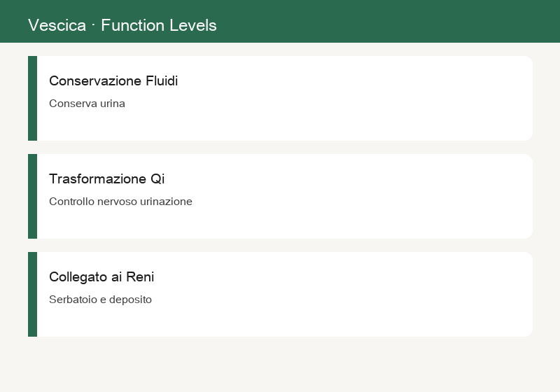The image size is (560, 392).
Task: Click the green accent bar on Trasformazione Qi card
Action: 32,197
